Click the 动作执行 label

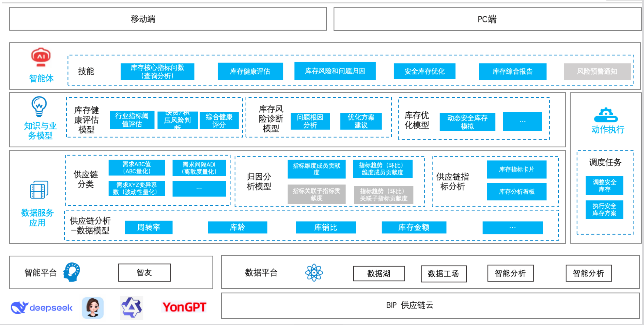(608, 130)
